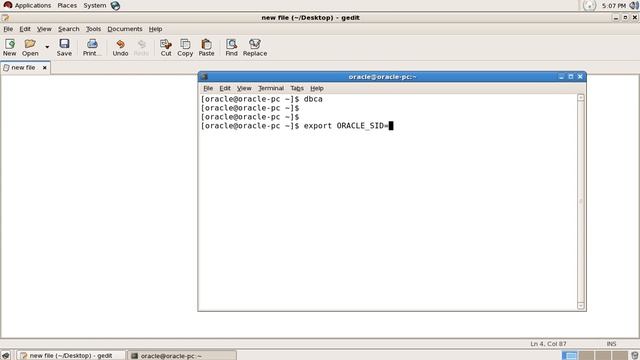Minimize the gedit window
This screenshot has height=360, width=640.
[x=616, y=18]
